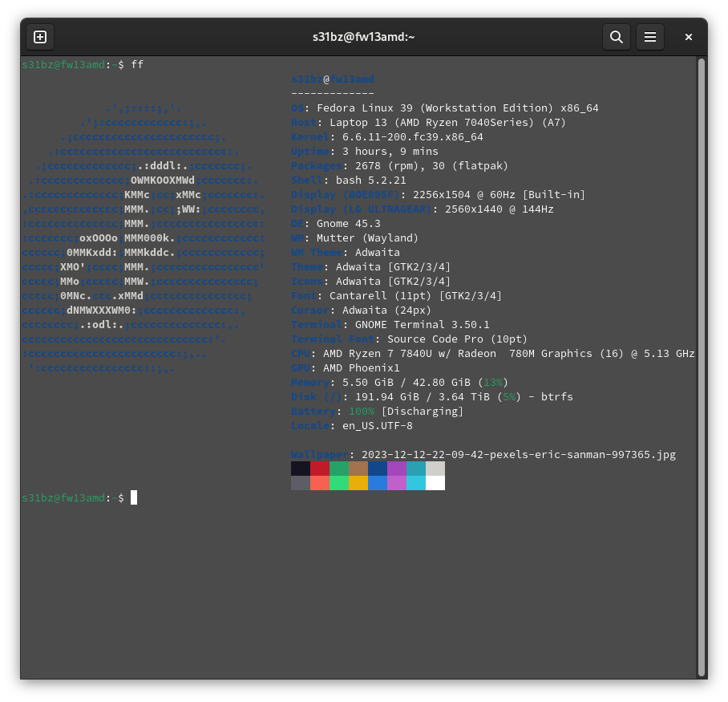
Task: Pick the cyan palette swatch
Action: [416, 483]
